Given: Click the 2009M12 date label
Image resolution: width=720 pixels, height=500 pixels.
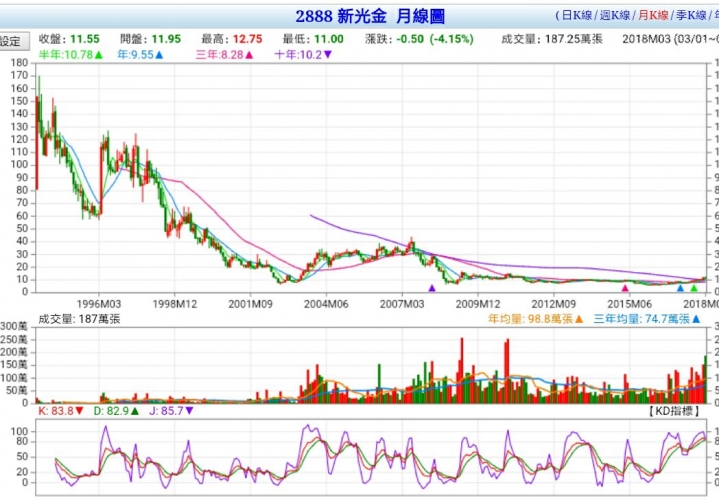Looking at the screenshot, I should [478, 304].
